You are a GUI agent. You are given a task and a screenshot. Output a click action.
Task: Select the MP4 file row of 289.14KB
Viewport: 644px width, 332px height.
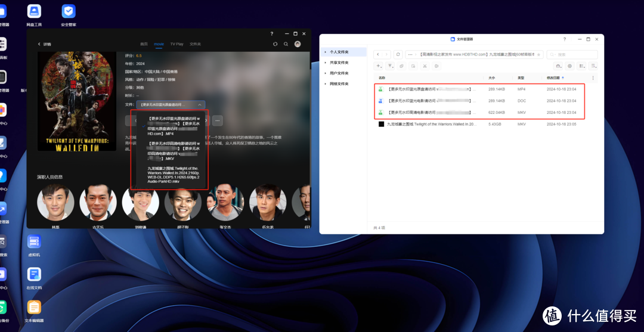(x=485, y=89)
